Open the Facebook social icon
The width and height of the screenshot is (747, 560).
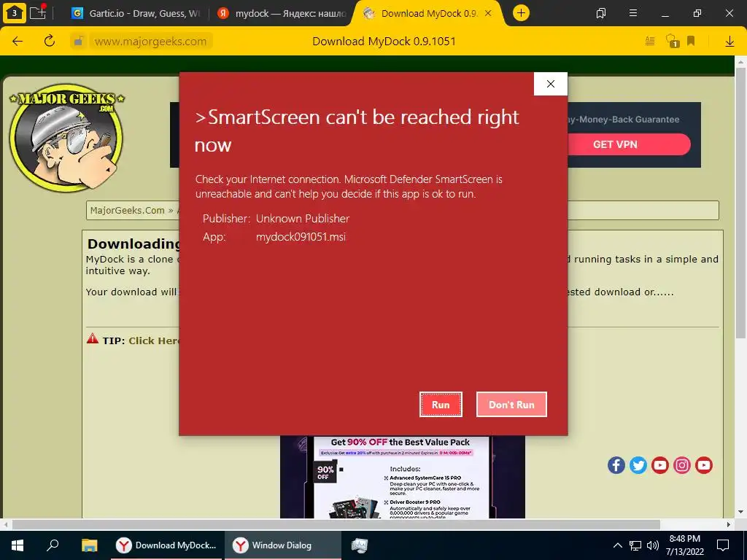[x=616, y=464]
